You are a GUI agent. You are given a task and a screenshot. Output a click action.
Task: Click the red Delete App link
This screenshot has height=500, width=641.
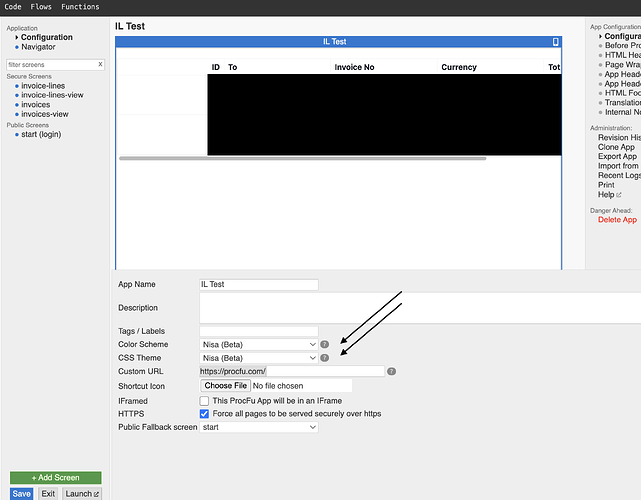[x=617, y=220]
